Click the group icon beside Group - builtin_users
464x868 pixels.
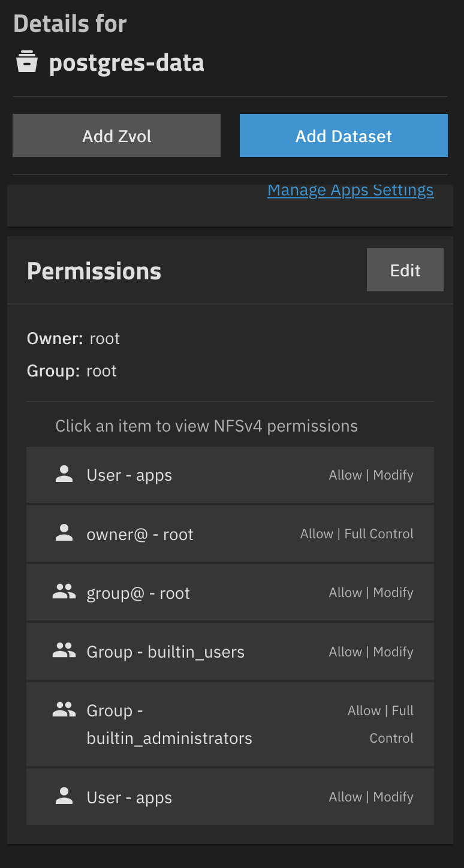tap(64, 651)
